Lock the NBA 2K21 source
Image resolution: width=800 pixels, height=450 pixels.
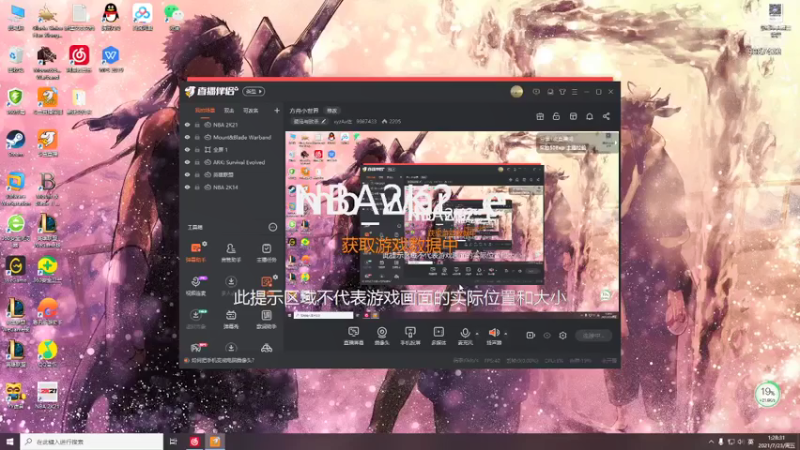click(x=197, y=124)
